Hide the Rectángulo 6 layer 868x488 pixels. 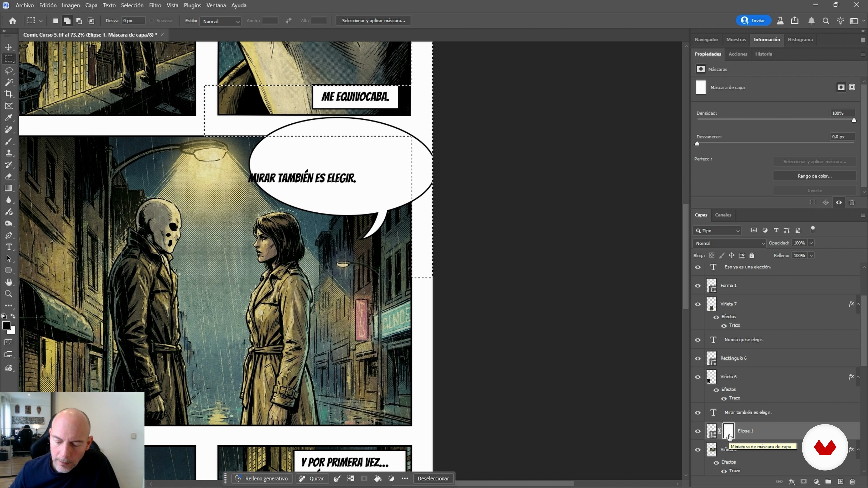coord(698,358)
